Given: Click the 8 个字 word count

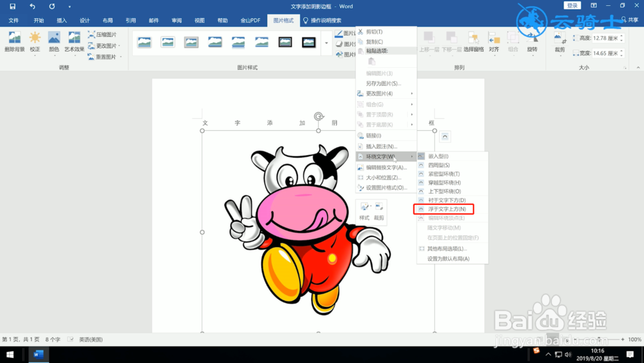Looking at the screenshot, I should pos(53,340).
